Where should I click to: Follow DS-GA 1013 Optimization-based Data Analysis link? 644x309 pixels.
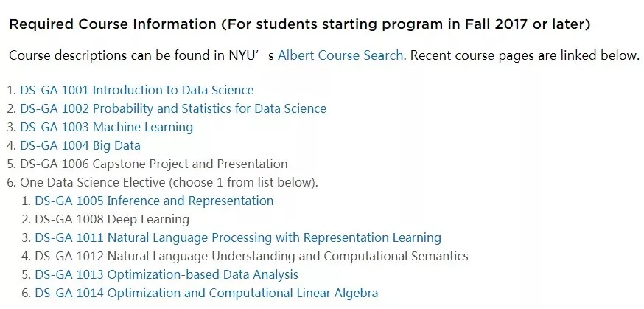167,274
